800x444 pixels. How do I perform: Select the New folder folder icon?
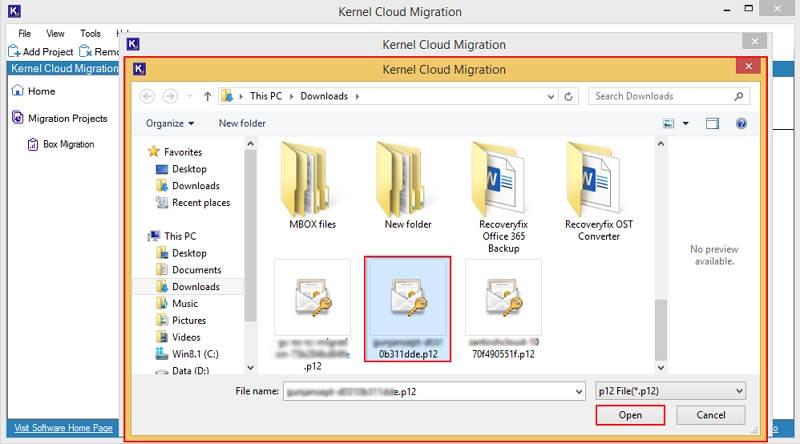408,186
